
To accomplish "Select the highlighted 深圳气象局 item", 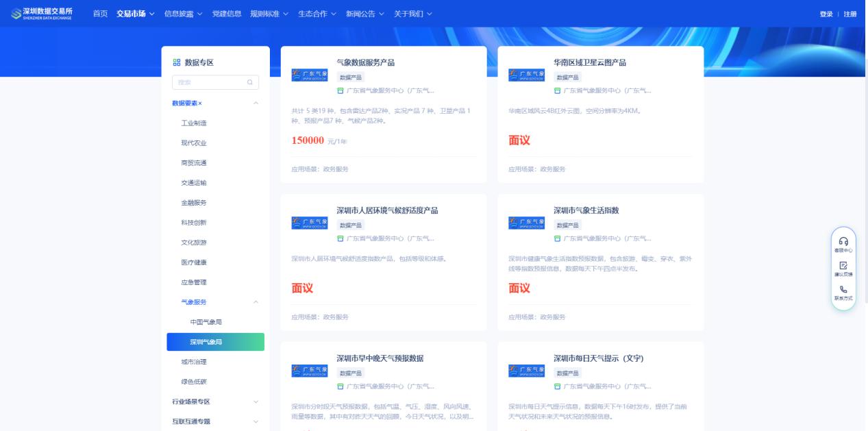I will (x=216, y=342).
